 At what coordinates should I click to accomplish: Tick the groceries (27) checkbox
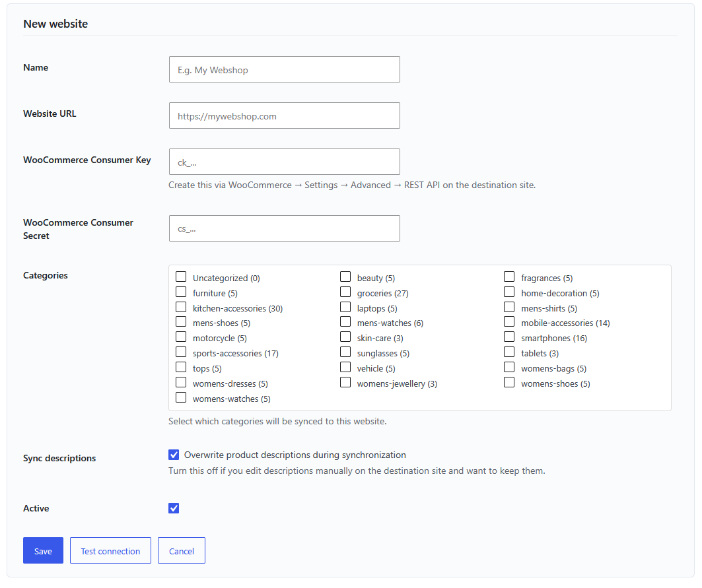[345, 292]
